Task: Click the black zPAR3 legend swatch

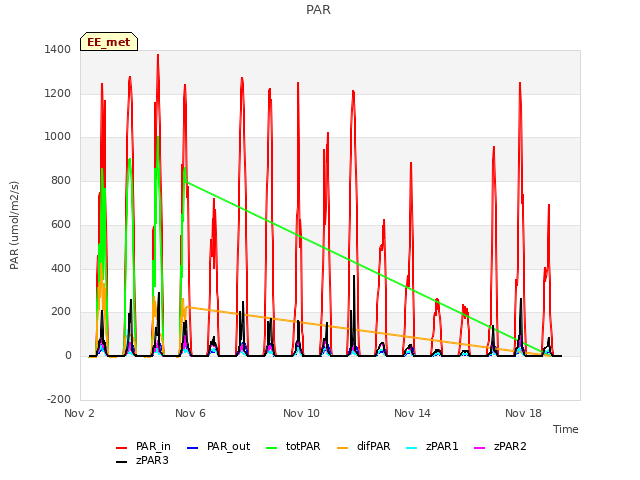Action: pos(122,462)
